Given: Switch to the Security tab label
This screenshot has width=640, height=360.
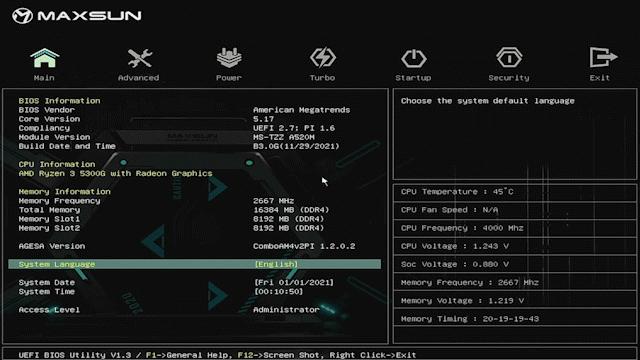Looking at the screenshot, I should click(509, 78).
